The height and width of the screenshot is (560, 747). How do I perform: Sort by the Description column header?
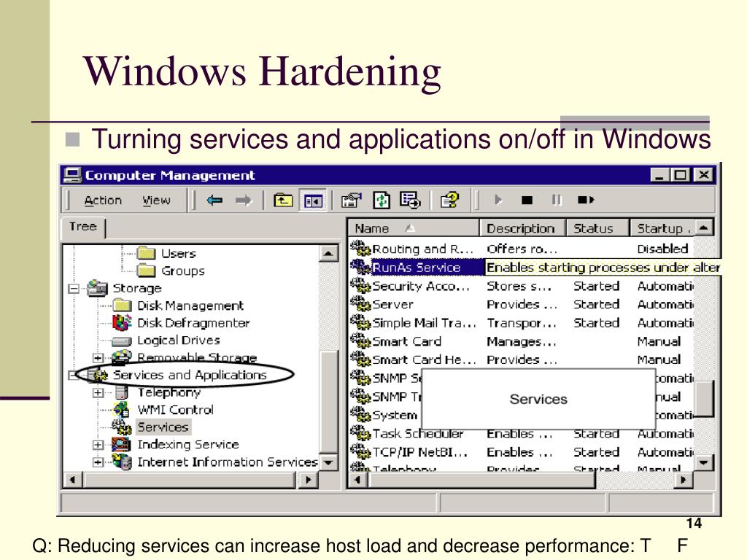[x=522, y=228]
